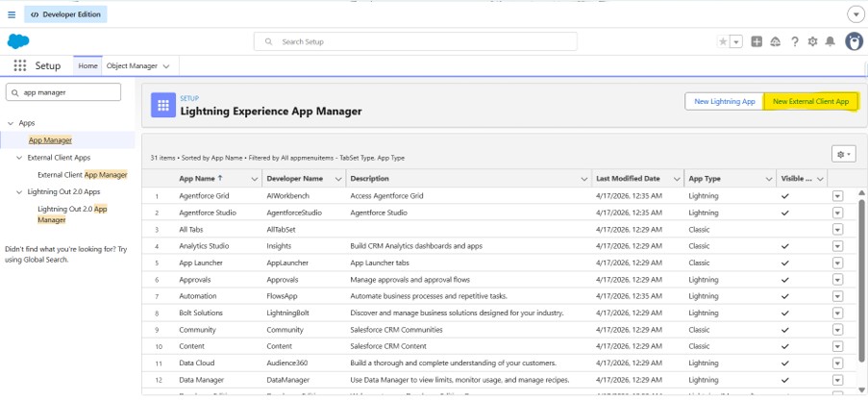
Task: Open the favorites list dropdown arrow
Action: tap(736, 41)
